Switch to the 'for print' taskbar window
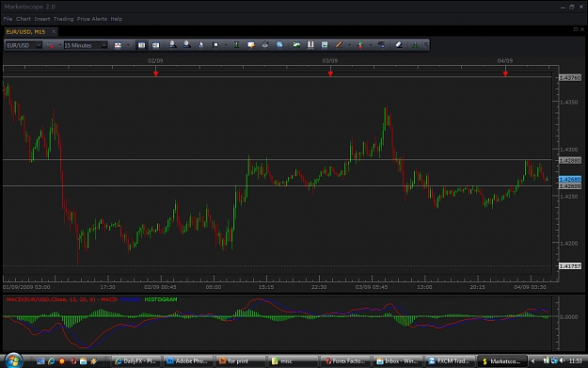The height and width of the screenshot is (368, 588). coord(241,360)
